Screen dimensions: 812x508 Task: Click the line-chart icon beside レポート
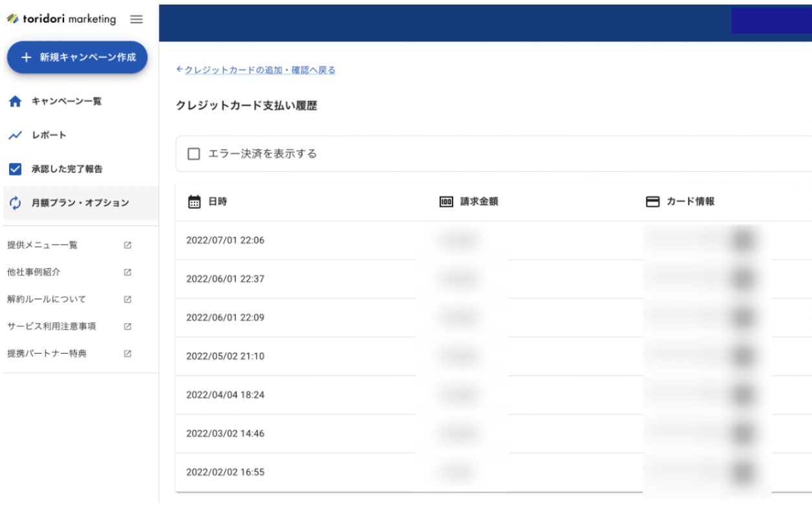click(15, 135)
